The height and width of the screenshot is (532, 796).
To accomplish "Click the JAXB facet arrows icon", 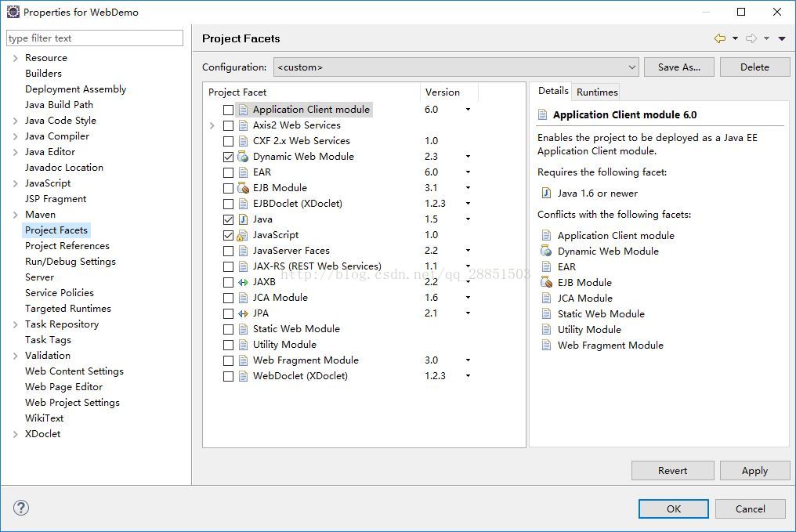I will coord(243,282).
